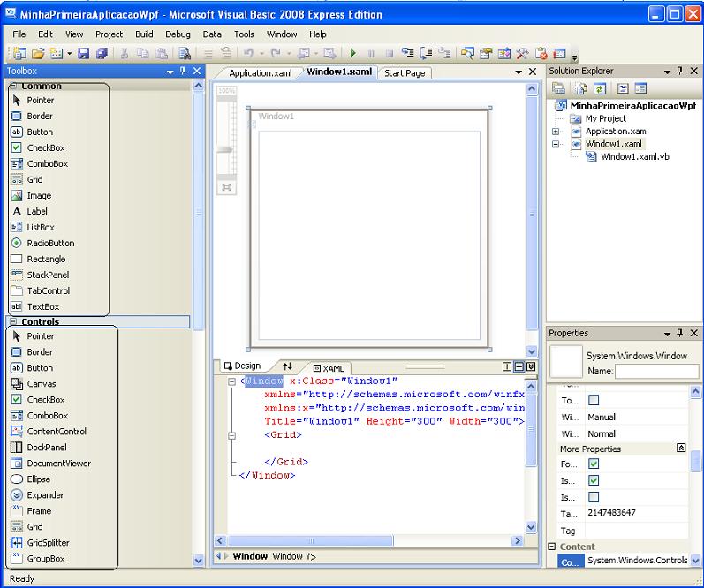Viewport: 704px width, 588px height.
Task: Click the Open File folder icon
Action: [x=38, y=53]
